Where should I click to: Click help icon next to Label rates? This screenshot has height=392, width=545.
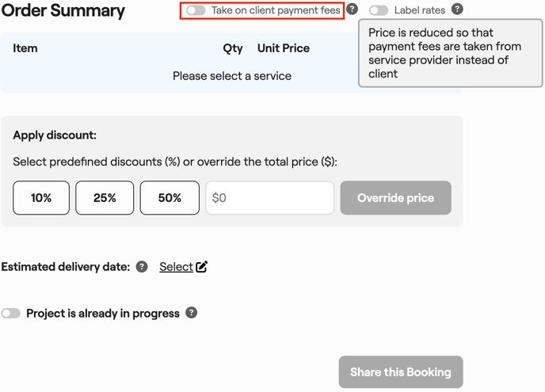457,10
